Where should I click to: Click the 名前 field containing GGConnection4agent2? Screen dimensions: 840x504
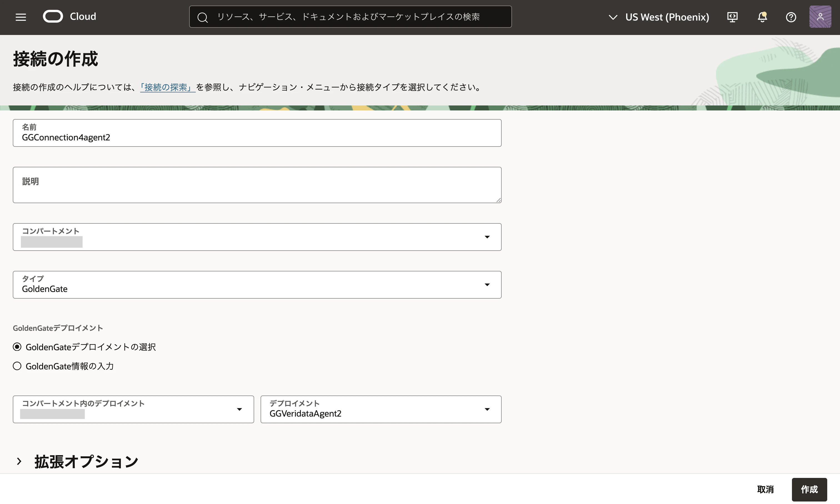click(257, 133)
